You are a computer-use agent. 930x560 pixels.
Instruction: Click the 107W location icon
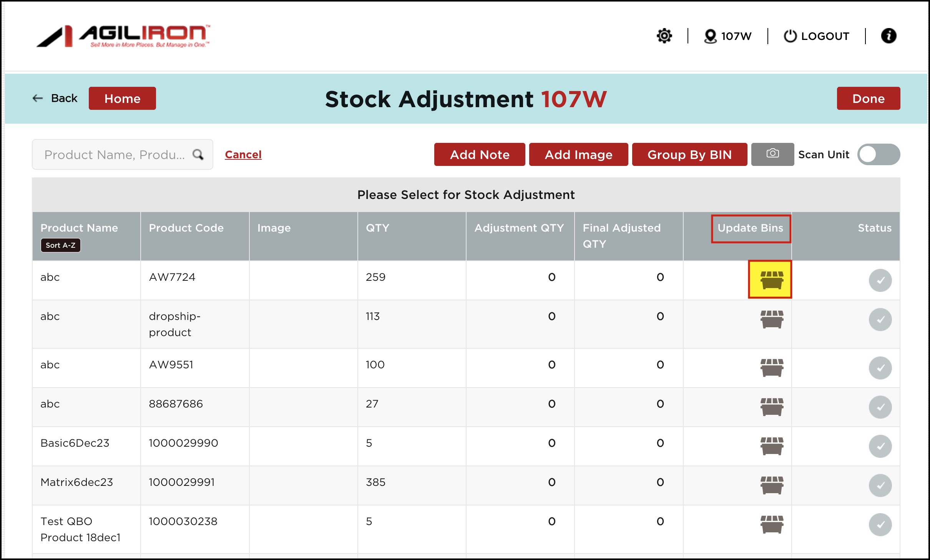coord(710,36)
